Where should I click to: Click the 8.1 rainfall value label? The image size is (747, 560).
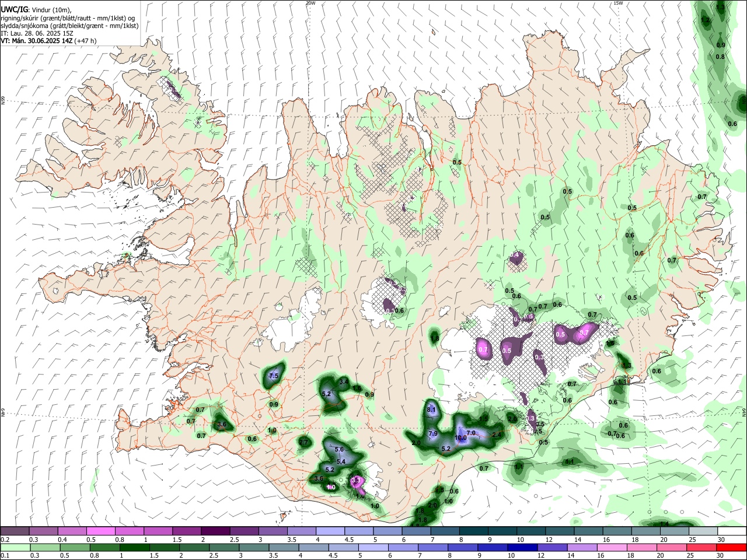(432, 410)
